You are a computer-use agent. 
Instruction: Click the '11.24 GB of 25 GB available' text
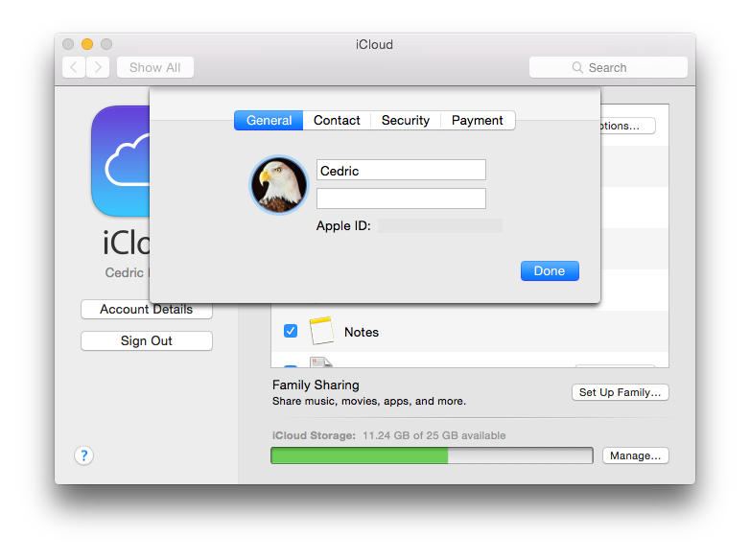point(434,435)
